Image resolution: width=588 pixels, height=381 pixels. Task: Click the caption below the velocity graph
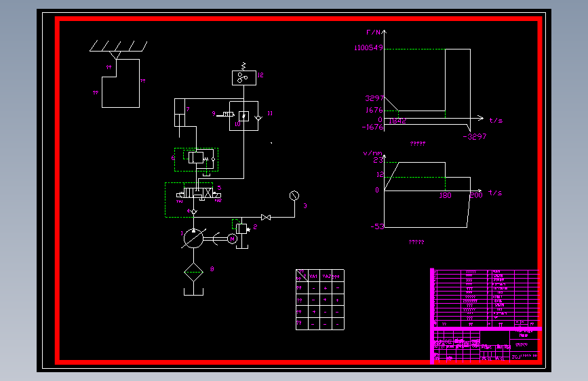(416, 242)
